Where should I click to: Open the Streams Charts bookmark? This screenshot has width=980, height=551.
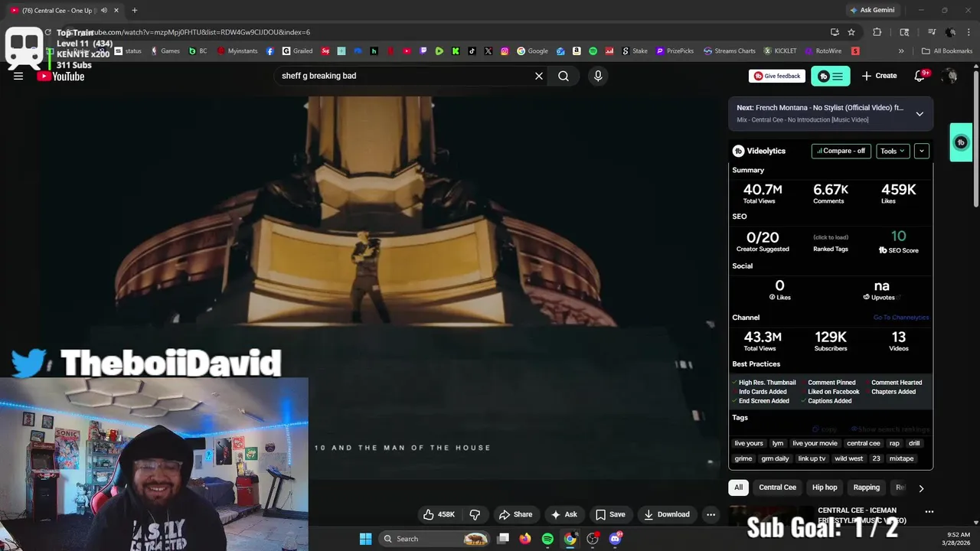[x=730, y=51]
